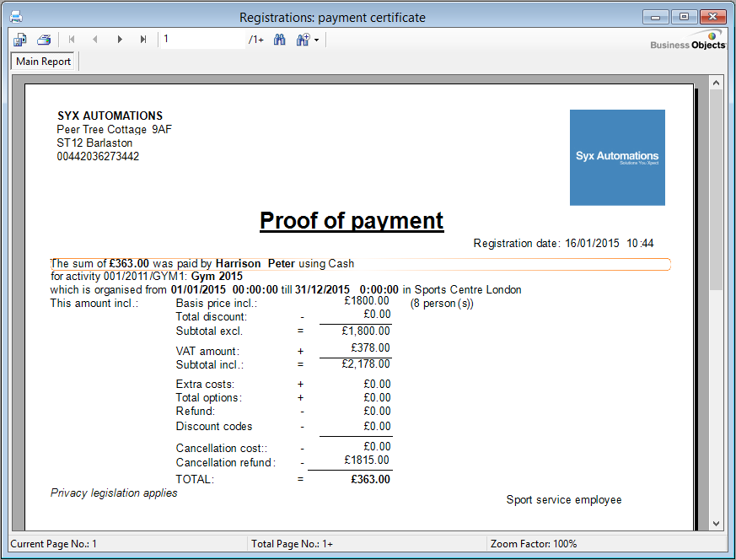
Task: Click the Export Report icon
Action: coord(20,40)
